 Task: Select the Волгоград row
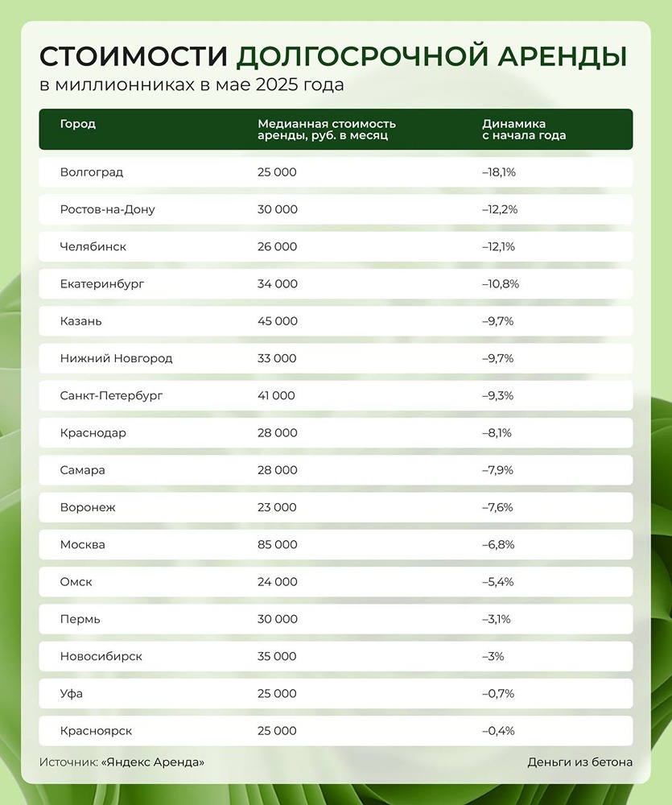(336, 172)
